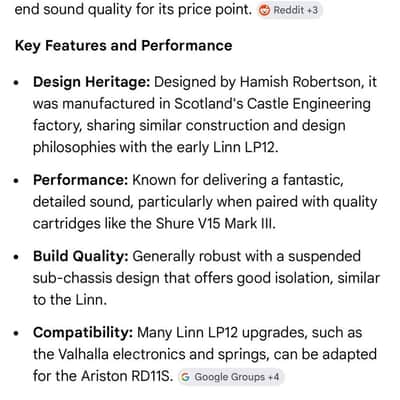The width and height of the screenshot is (400, 400).
Task: Select the Compatibility bold label
Action: pyautogui.click(x=83, y=333)
